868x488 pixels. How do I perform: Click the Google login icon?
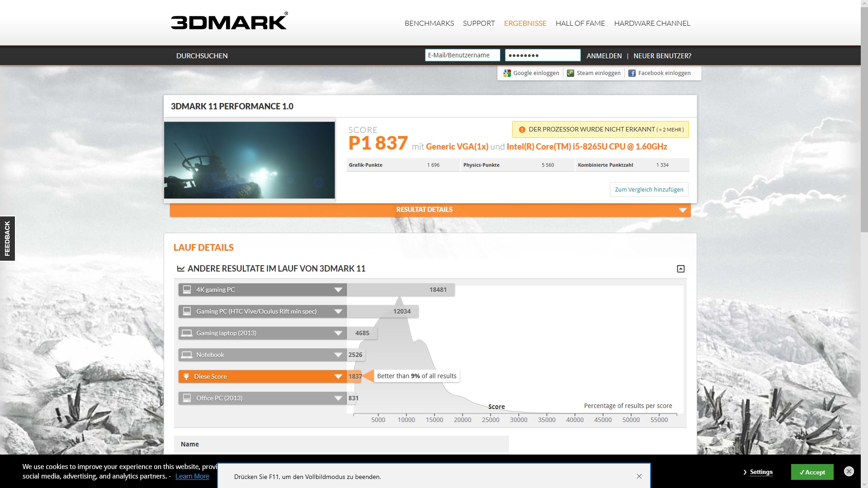point(507,73)
